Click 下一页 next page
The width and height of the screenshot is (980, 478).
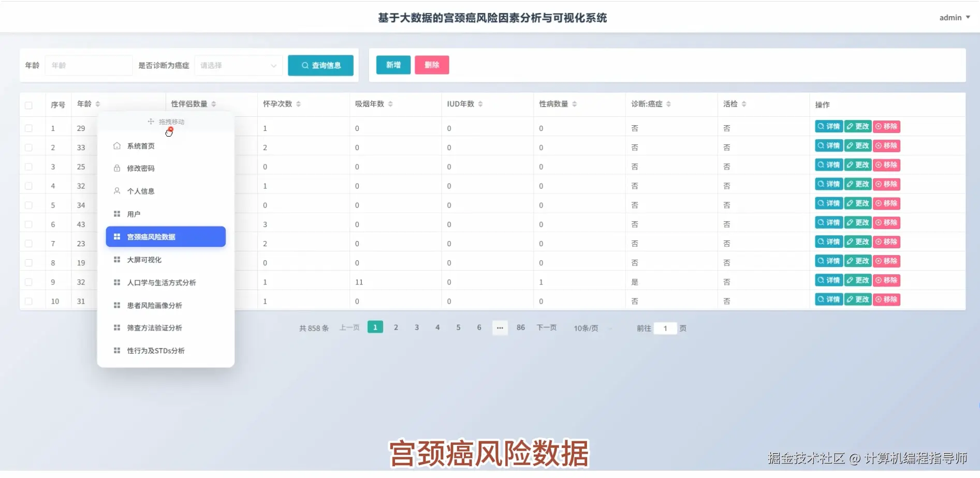546,327
